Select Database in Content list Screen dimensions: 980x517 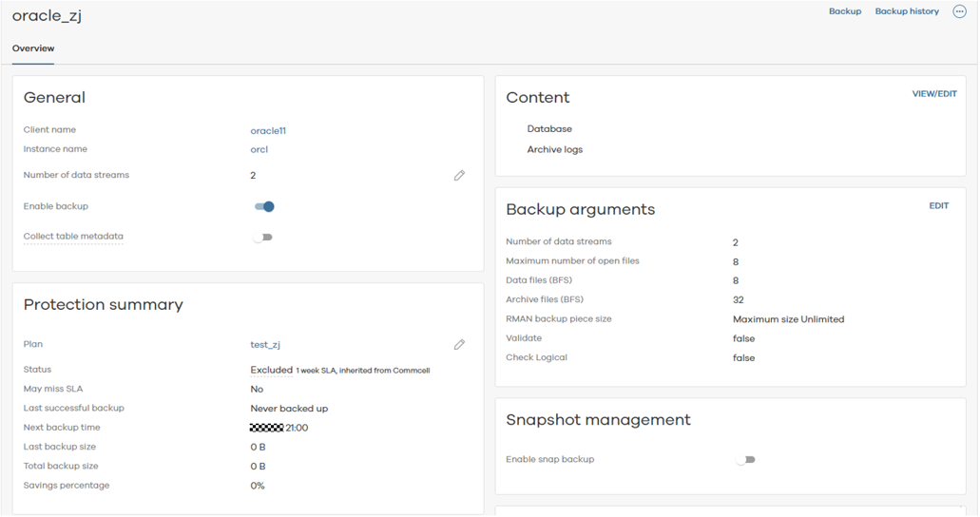click(549, 129)
